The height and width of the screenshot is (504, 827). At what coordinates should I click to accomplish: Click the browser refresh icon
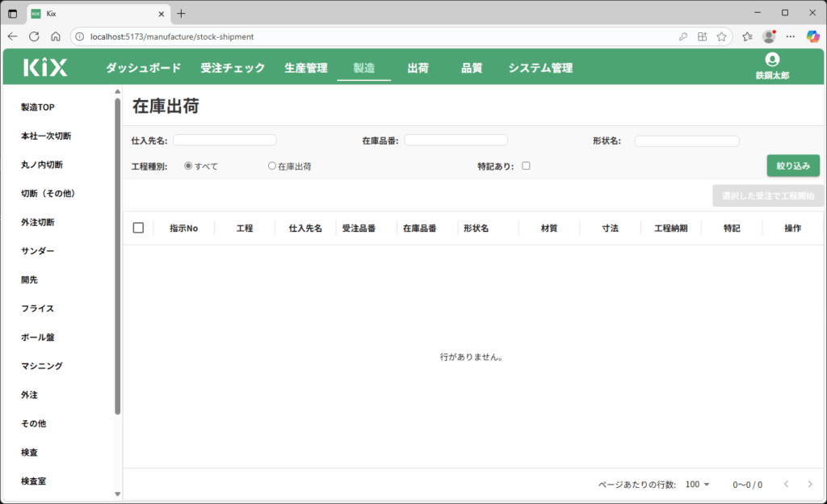pyautogui.click(x=34, y=36)
